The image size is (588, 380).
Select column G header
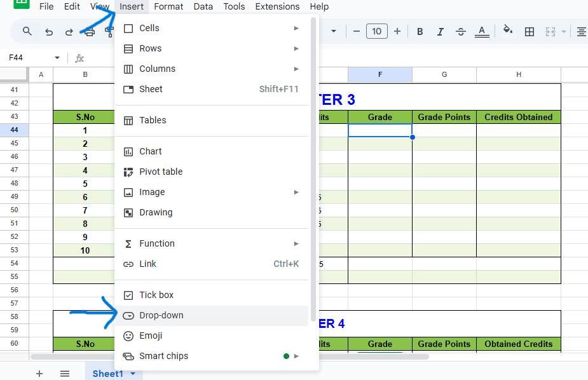pyautogui.click(x=443, y=74)
